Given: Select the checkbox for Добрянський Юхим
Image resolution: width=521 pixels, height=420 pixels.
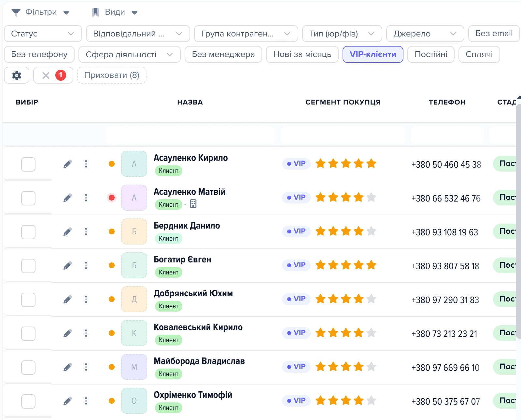Looking at the screenshot, I should click(x=28, y=300).
